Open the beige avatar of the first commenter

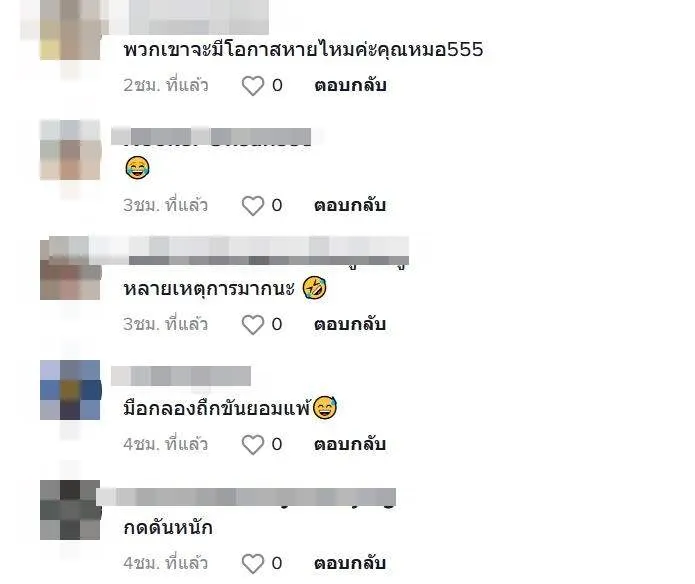[x=70, y=30]
